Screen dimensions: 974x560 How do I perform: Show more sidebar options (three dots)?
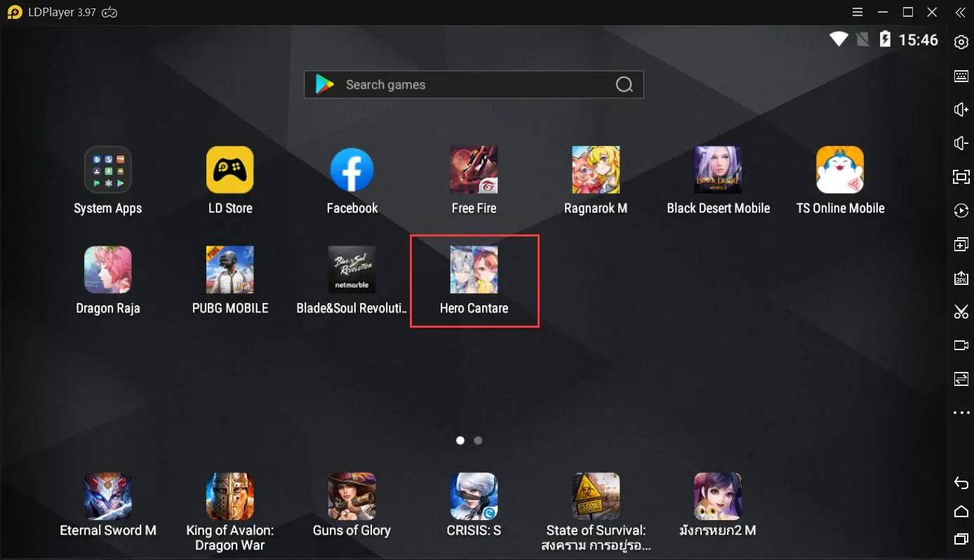point(961,413)
